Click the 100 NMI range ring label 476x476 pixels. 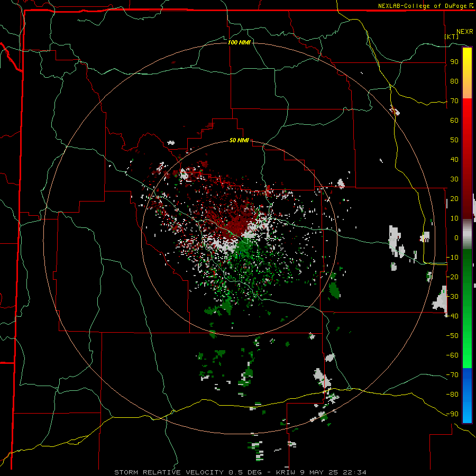[x=239, y=42]
